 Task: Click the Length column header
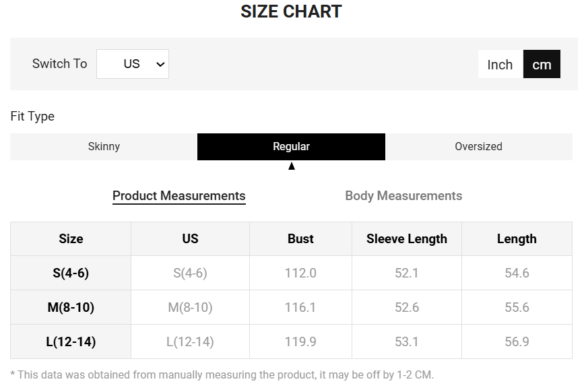tap(517, 238)
